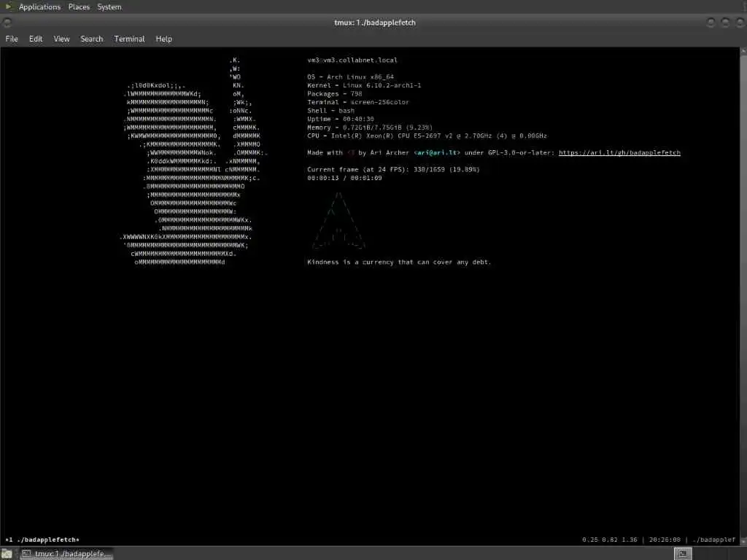
Task: Open the Terminal menu
Action: point(129,39)
